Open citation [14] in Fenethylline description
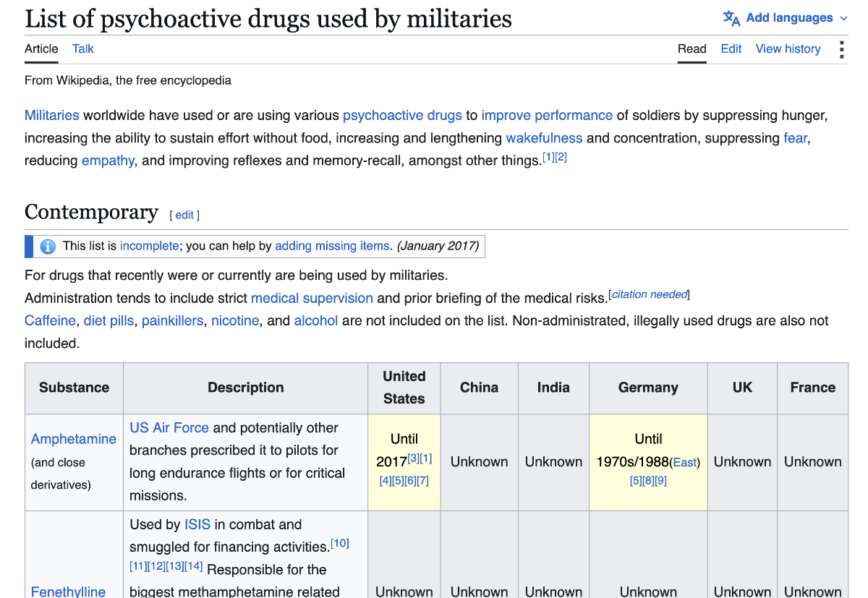 [194, 566]
